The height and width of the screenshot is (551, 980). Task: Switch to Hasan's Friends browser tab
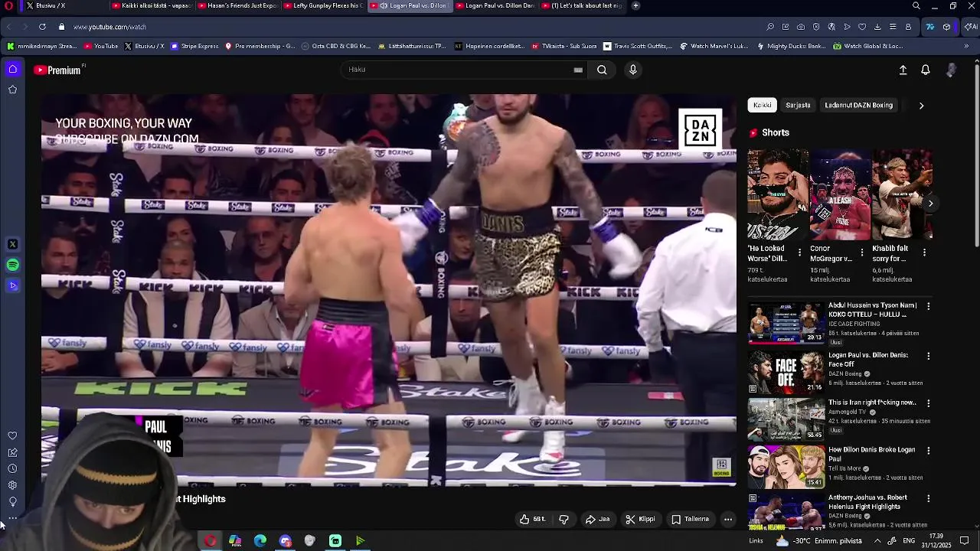[240, 5]
